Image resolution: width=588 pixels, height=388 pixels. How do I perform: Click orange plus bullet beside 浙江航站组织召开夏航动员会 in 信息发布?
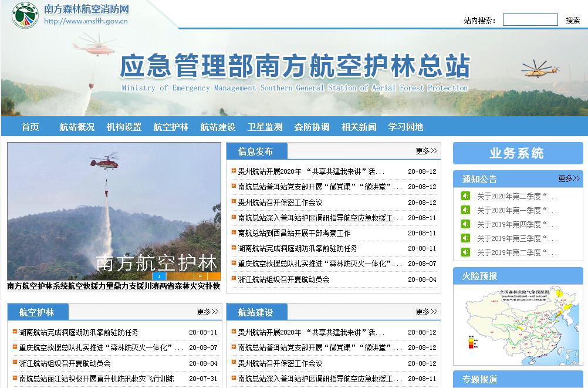coord(234,279)
